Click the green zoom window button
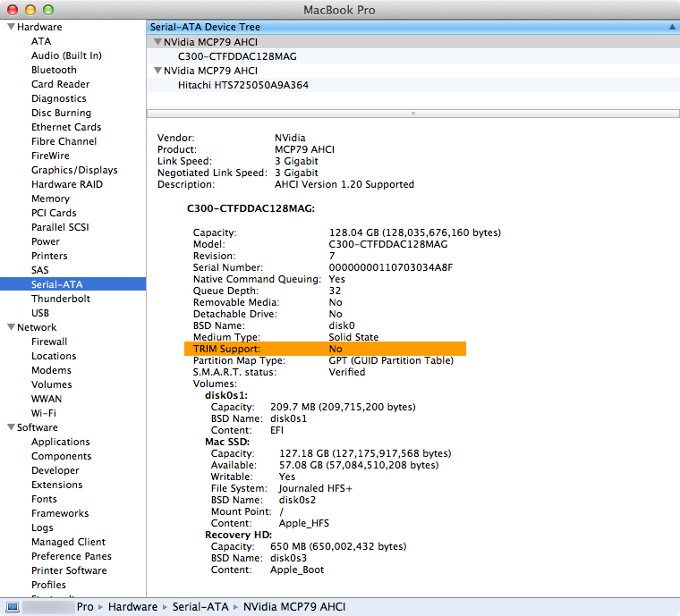The image size is (680, 616). click(47, 9)
